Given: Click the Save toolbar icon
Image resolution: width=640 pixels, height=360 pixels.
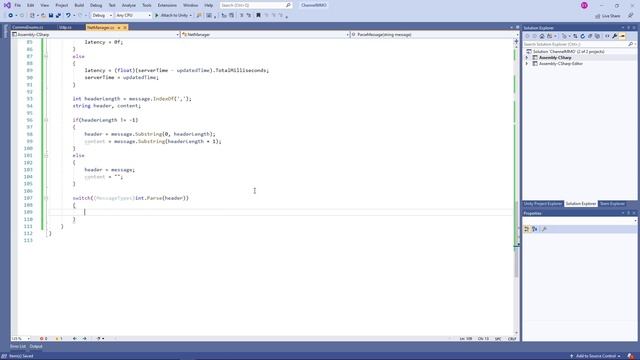Looking at the screenshot, I should point(51,16).
